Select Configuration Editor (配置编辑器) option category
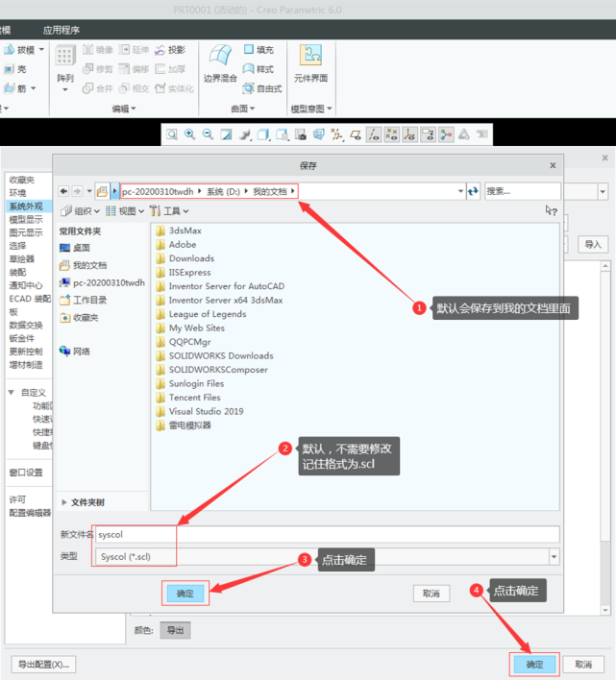Viewport: 616px width, 680px height. pos(30,513)
